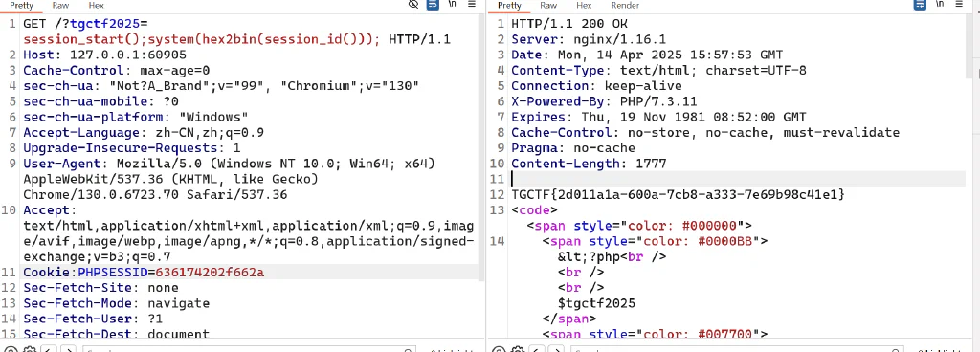Click the HTTP/1.1 200 OK status line
This screenshot has height=352, width=980.
[x=569, y=24]
